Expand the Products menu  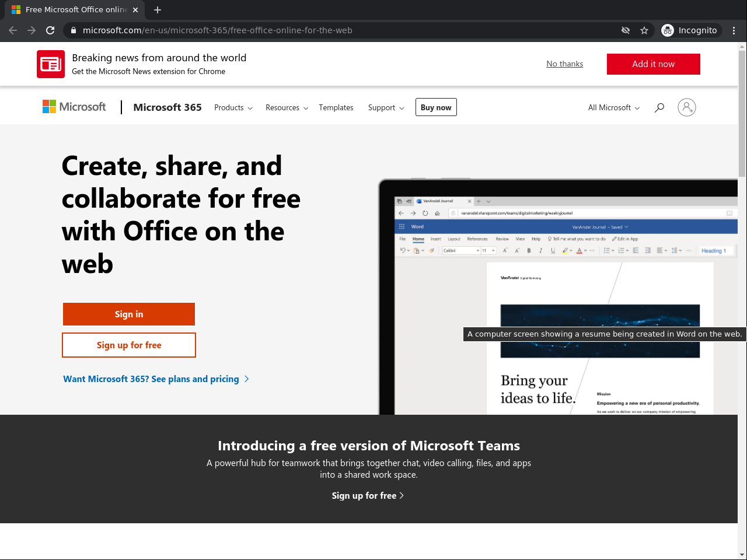click(x=233, y=108)
